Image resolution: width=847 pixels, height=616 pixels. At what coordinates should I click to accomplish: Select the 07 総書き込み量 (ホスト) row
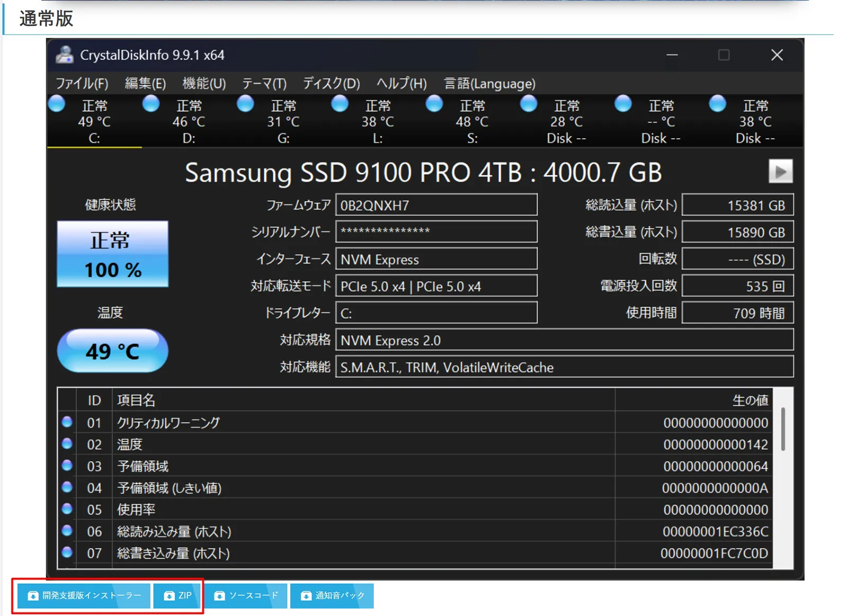pyautogui.click(x=415, y=552)
